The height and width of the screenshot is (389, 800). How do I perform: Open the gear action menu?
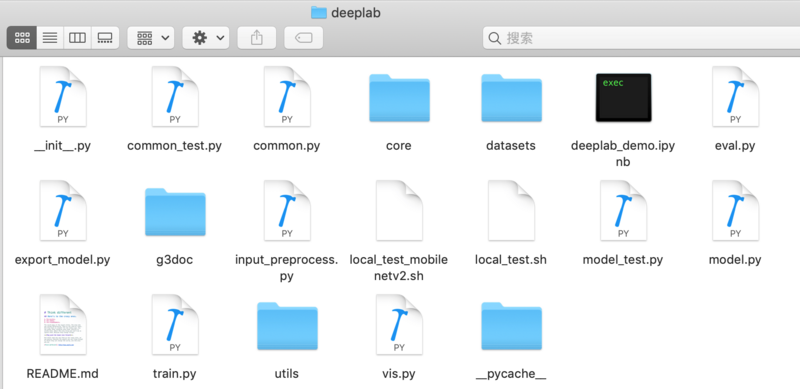206,38
